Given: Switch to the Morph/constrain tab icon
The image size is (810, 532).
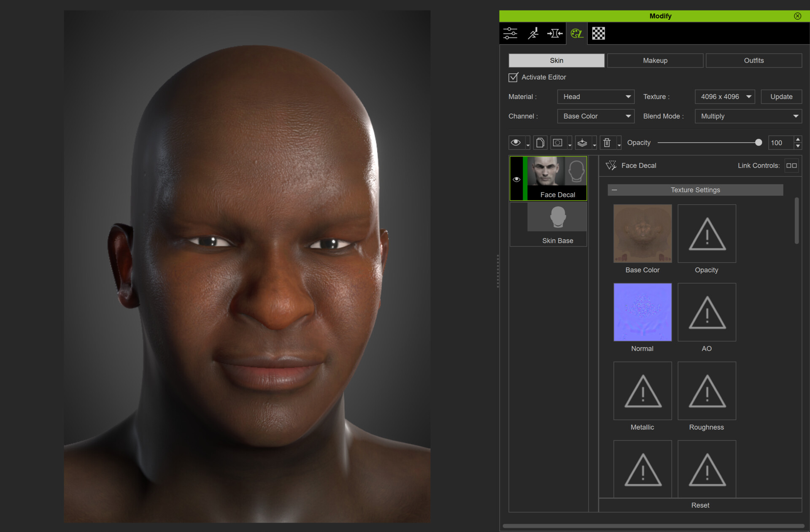Looking at the screenshot, I should [555, 33].
